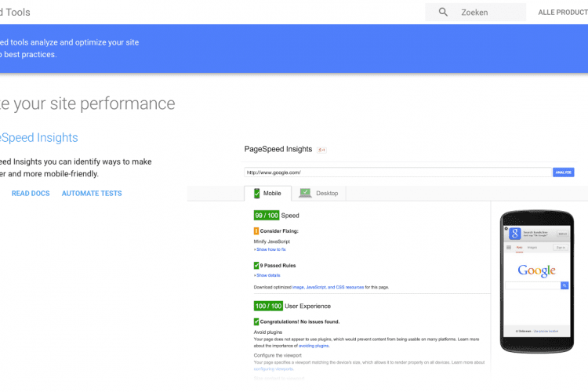Focus the Zoeken search field

pos(475,12)
